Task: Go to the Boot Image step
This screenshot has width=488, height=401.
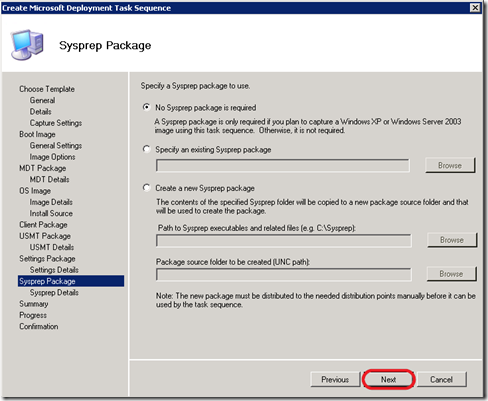Action: pos(37,134)
